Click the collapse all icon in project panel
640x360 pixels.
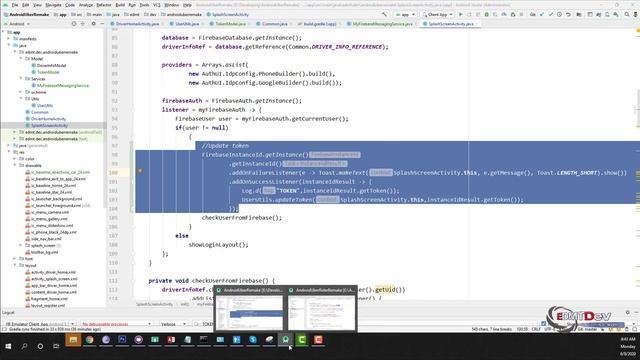tap(83, 24)
